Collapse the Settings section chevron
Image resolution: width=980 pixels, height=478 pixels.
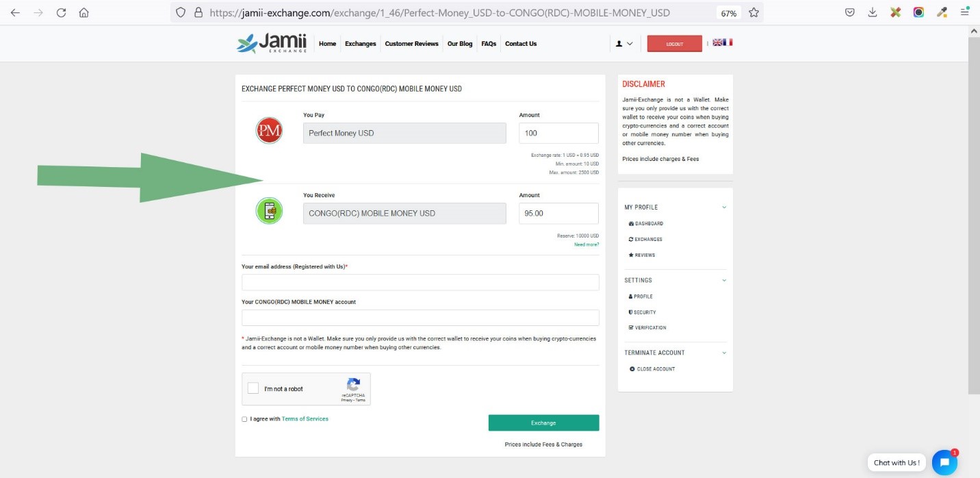[x=724, y=280]
